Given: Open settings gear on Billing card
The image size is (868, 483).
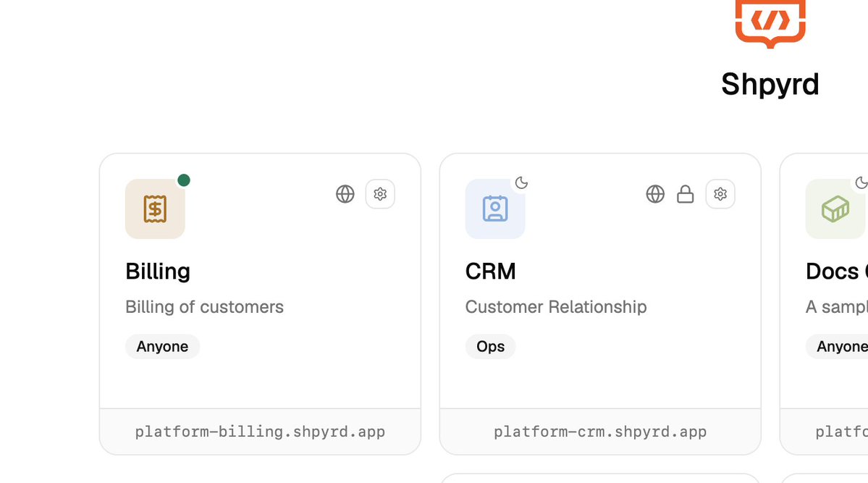Looking at the screenshot, I should (380, 194).
